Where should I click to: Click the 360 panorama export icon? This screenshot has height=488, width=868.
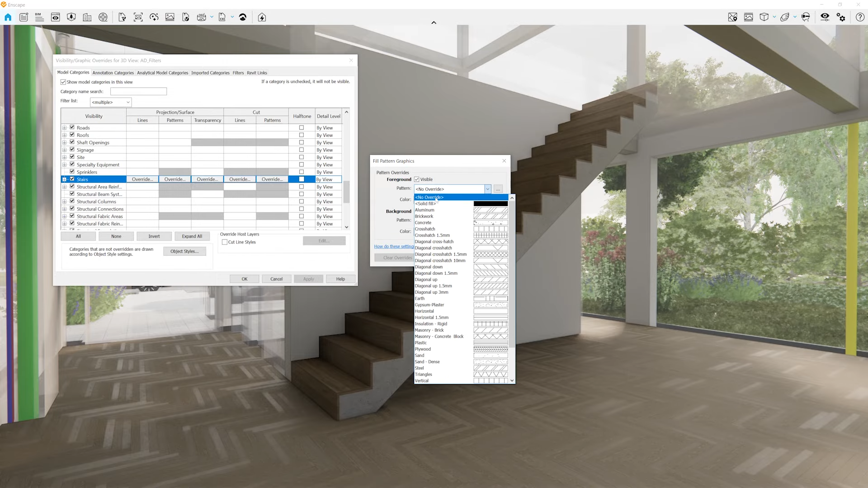coord(202,17)
